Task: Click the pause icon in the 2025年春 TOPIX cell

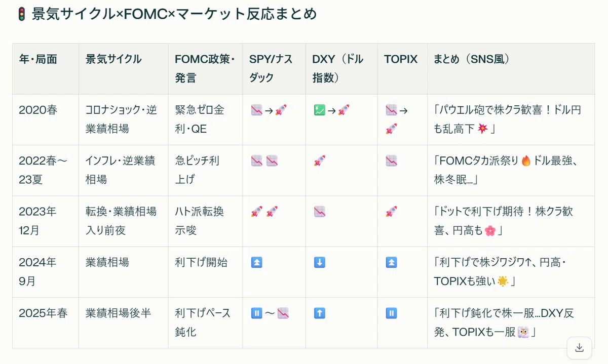Action: (x=391, y=313)
